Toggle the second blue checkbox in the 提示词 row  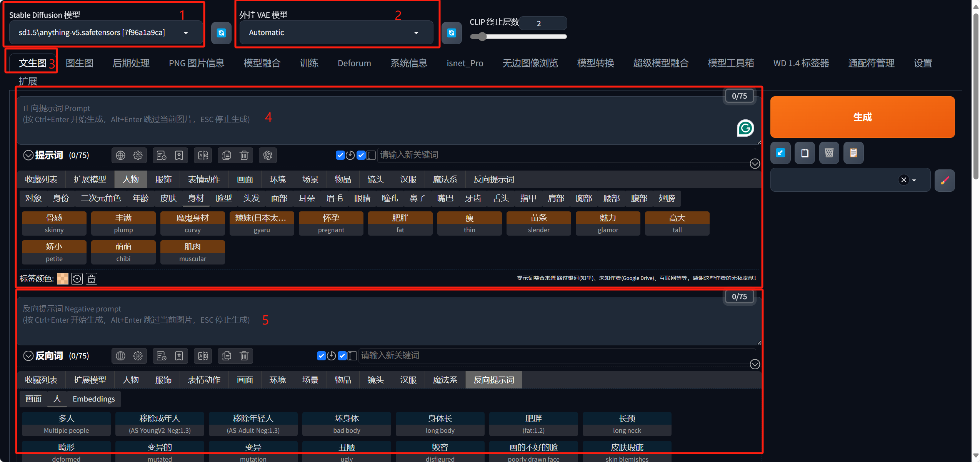click(361, 155)
